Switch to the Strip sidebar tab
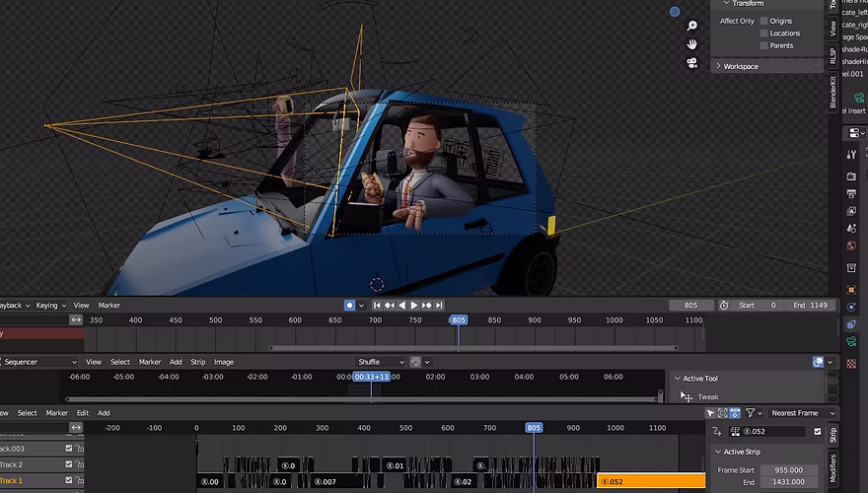This screenshot has height=493, width=868. tap(832, 436)
